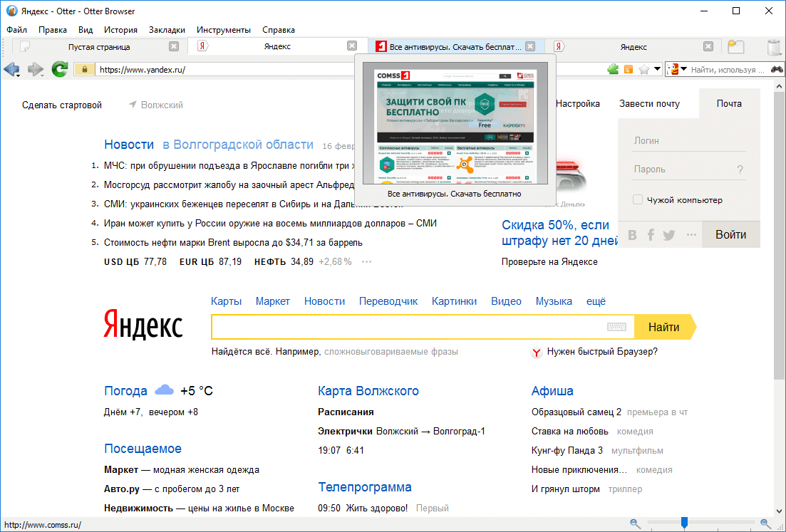Zoom out with the left magnifier icon
This screenshot has width=786, height=532.
click(x=635, y=524)
